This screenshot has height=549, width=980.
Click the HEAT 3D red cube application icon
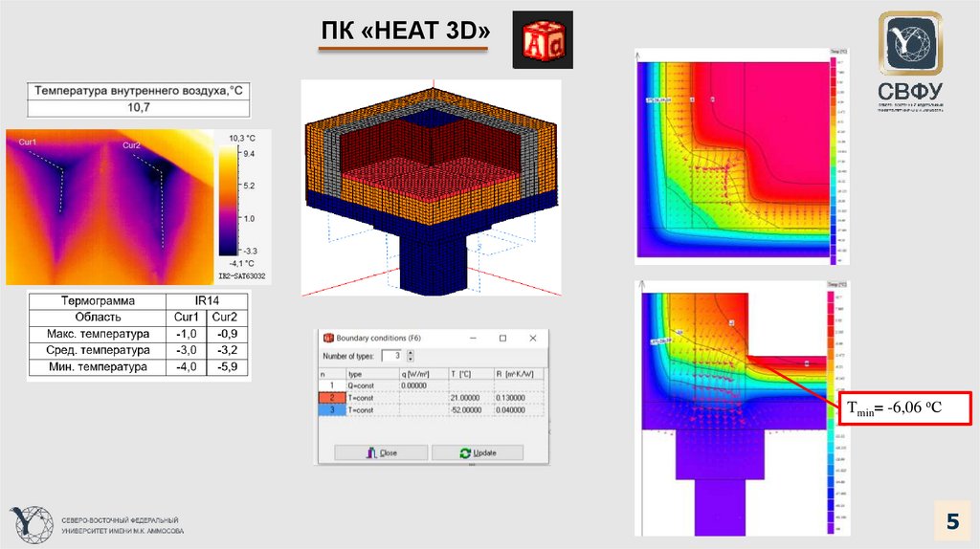pos(543,40)
